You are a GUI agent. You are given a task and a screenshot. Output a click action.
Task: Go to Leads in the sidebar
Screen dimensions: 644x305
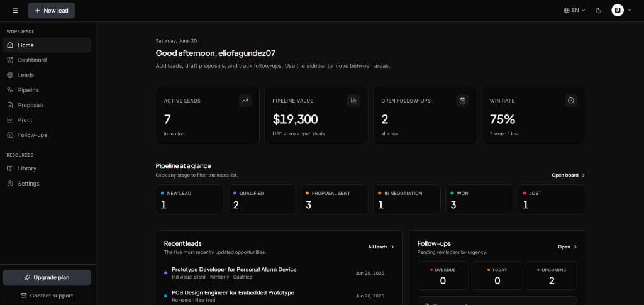[x=47, y=75]
